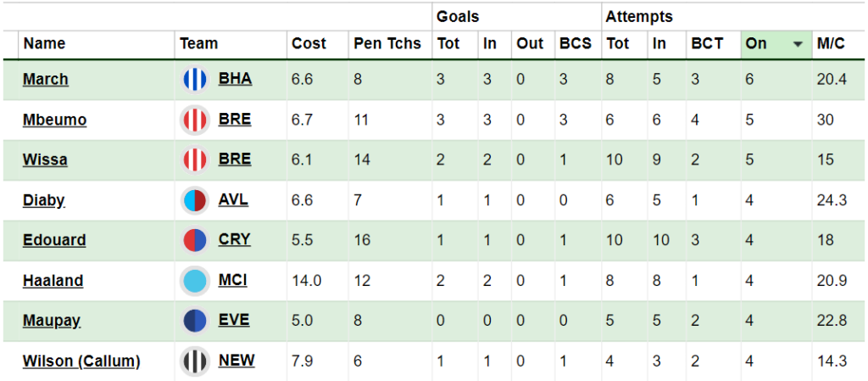This screenshot has width=868, height=381.
Task: Click the Aston Villa badge icon
Action: [x=195, y=200]
